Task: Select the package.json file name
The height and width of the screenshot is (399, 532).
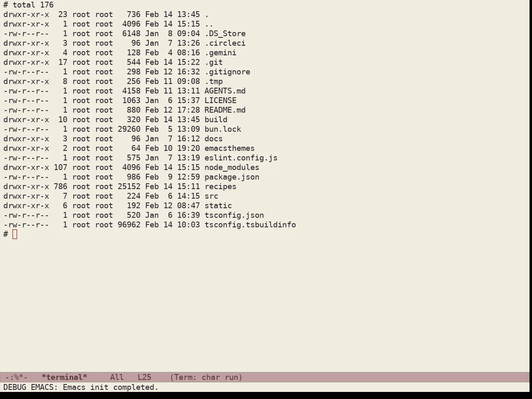Action: [x=232, y=177]
